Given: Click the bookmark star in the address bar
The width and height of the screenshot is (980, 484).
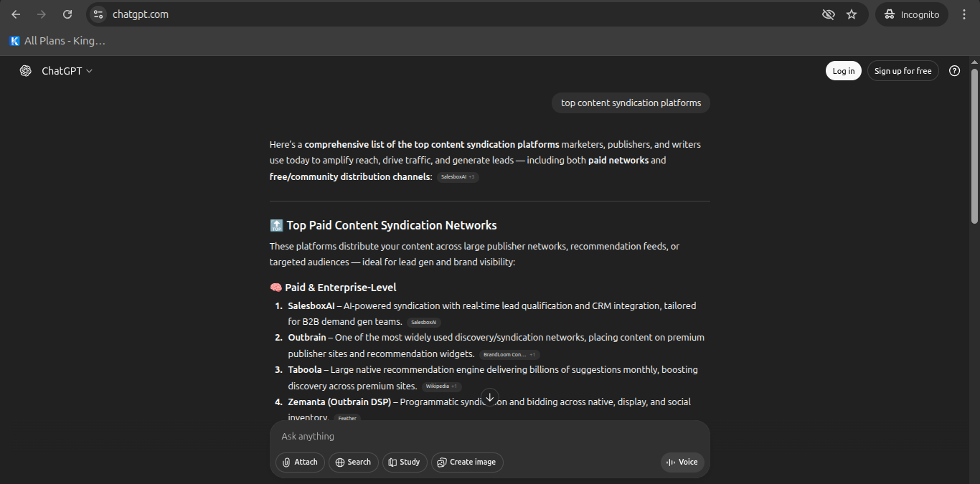Looking at the screenshot, I should [852, 14].
